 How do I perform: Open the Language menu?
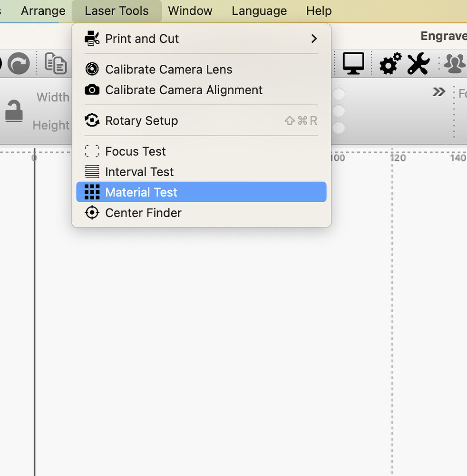pyautogui.click(x=259, y=10)
